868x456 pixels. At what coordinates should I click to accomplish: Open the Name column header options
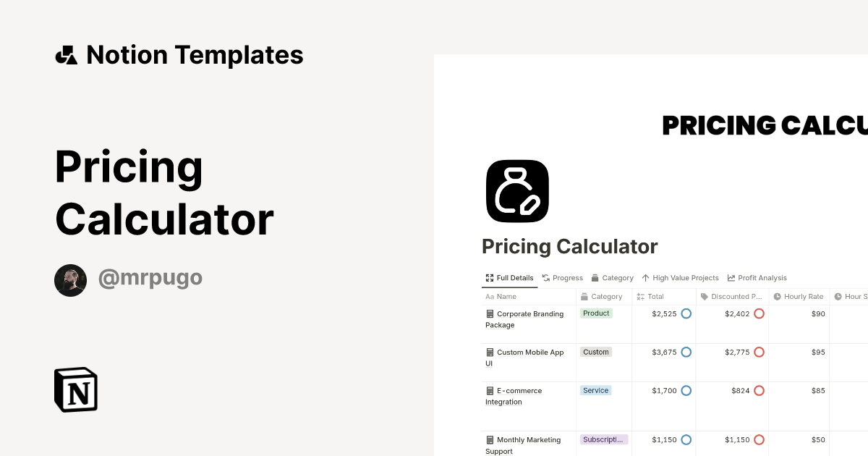pyautogui.click(x=501, y=296)
